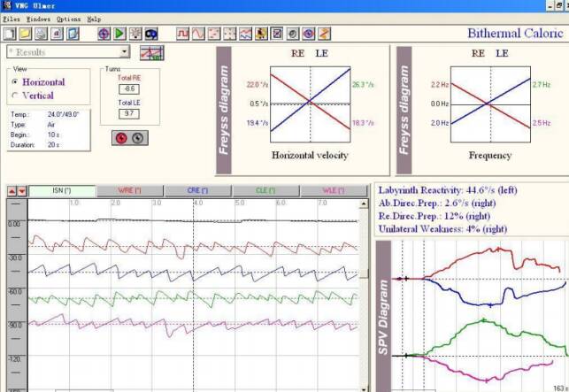Click the Total RE value field
Viewport: 569px width, 392px height.
coord(129,89)
